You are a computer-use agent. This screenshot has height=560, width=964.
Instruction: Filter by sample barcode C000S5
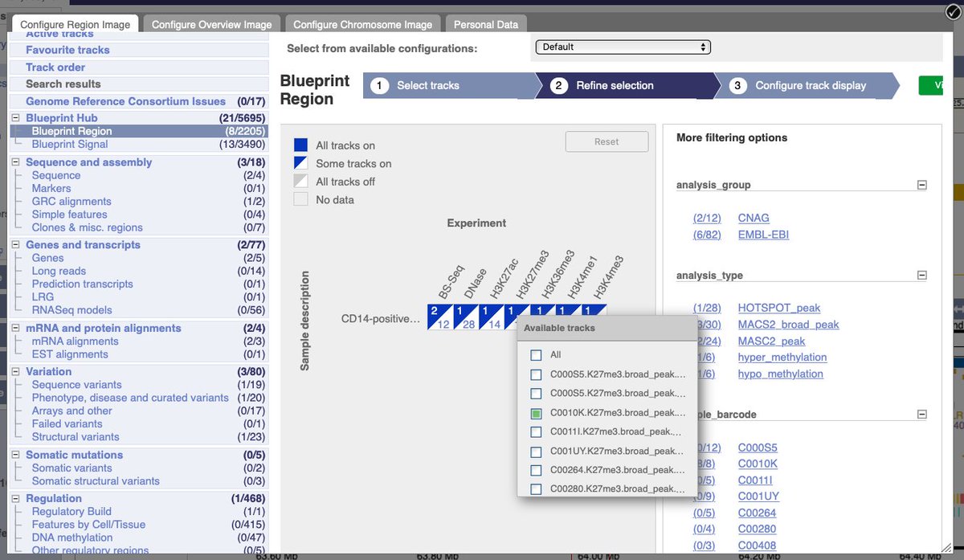click(x=758, y=448)
